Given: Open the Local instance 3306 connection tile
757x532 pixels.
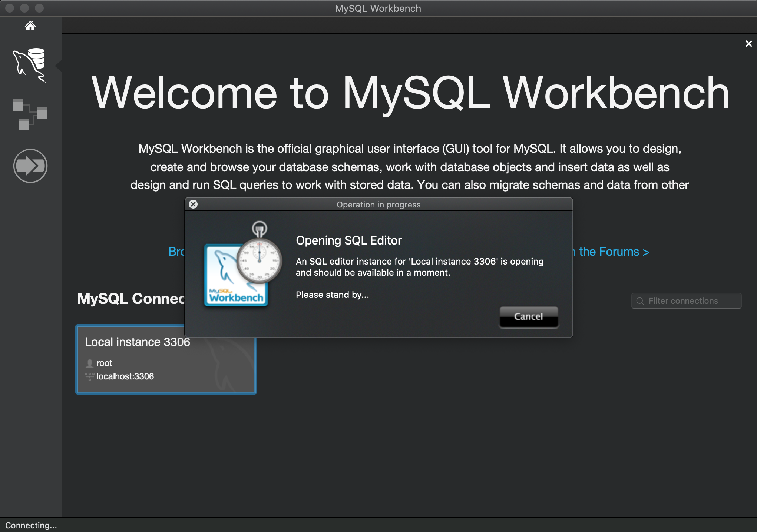Looking at the screenshot, I should pyautogui.click(x=166, y=359).
